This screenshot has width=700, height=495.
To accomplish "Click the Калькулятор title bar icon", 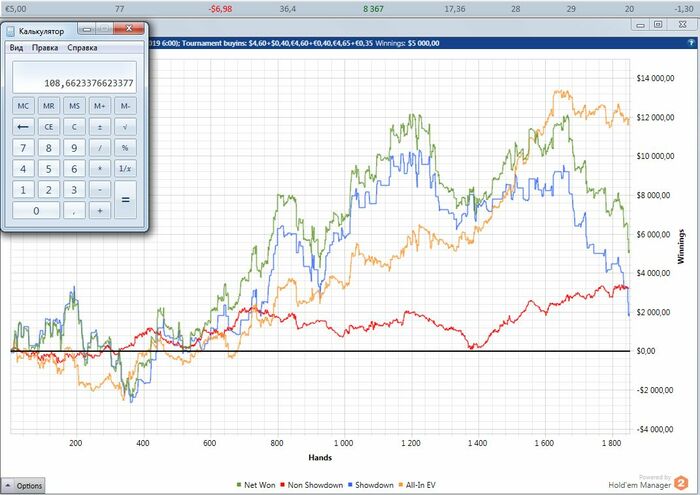I will click(11, 31).
